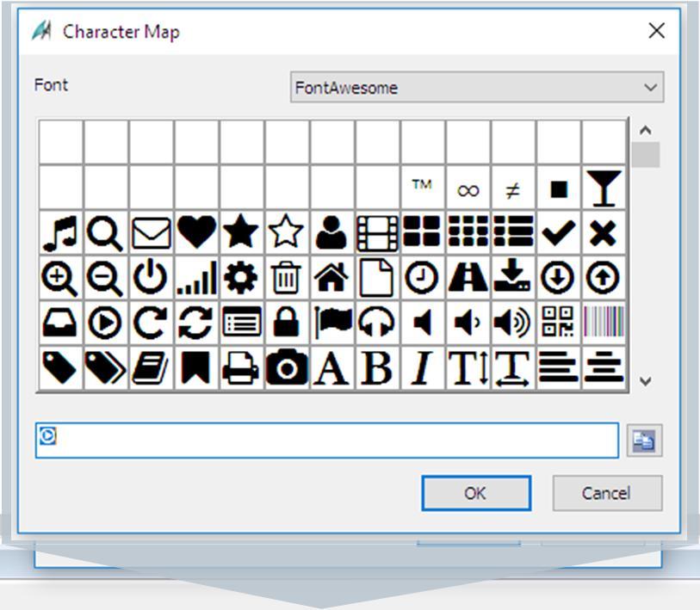This screenshot has height=610, width=700.
Task: Choose the align center glyph
Action: point(604,368)
